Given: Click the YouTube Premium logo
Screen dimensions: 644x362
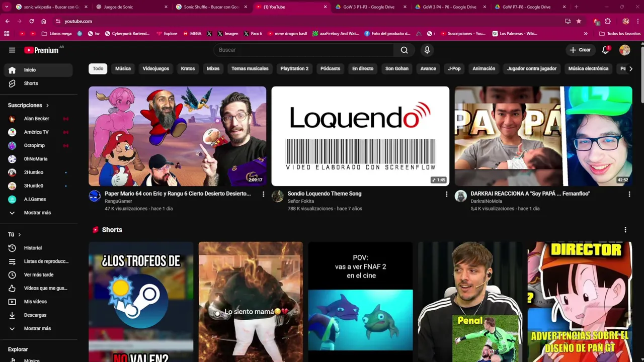Looking at the screenshot, I should 42,50.
